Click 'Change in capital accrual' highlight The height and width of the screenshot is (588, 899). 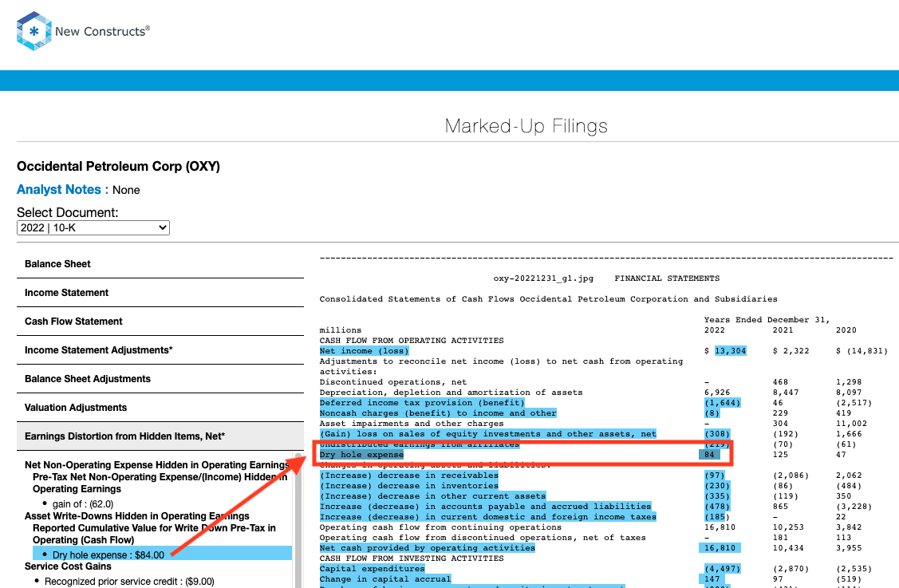point(385,578)
